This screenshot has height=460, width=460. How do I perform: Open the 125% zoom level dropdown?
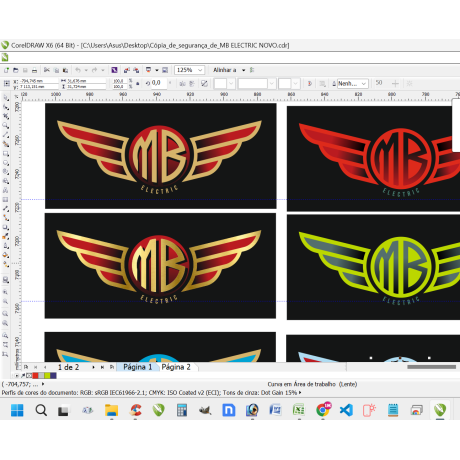(x=200, y=70)
